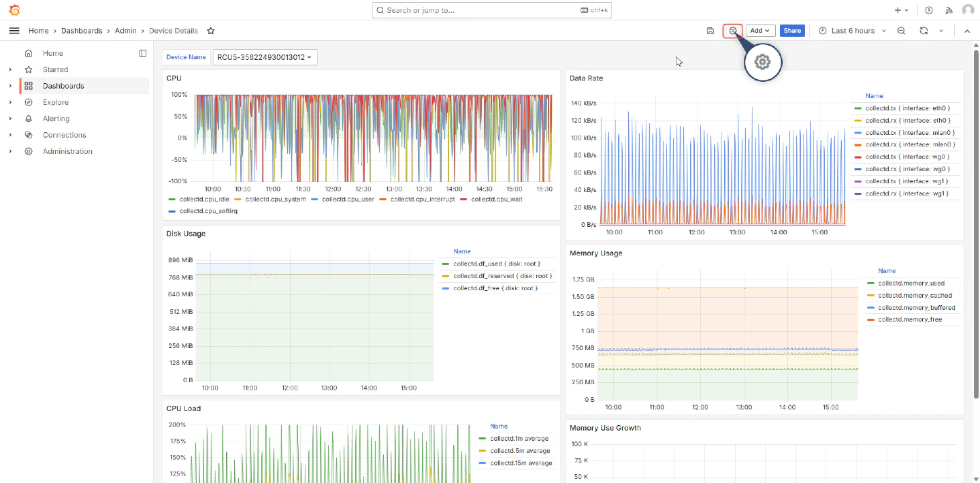The height and width of the screenshot is (483, 980).
Task: Open Explore in the sidebar
Action: 56,102
